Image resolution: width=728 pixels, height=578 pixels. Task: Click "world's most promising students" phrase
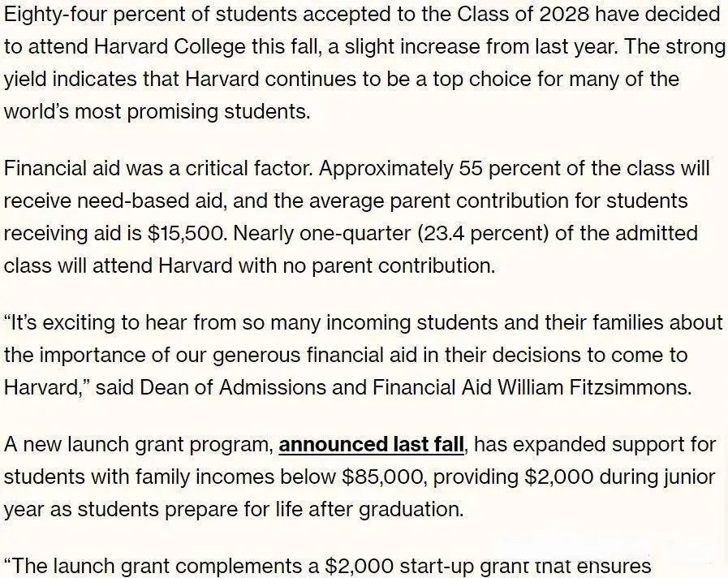coord(157,112)
